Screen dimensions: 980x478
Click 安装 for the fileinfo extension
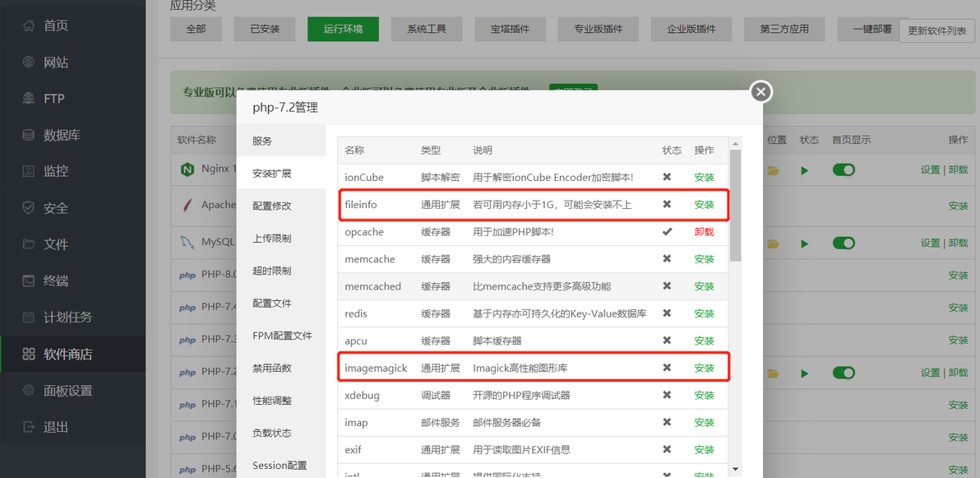pos(704,205)
